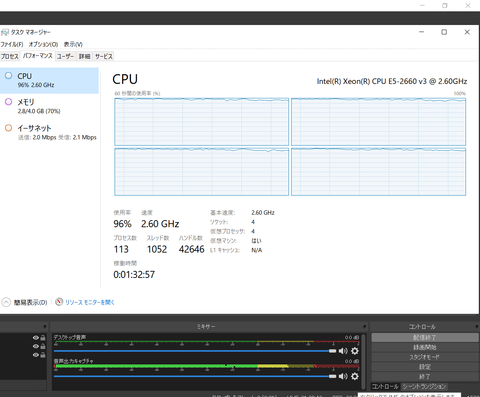Enable スタジオモード in OBS controls
The width and height of the screenshot is (480, 397).
tap(425, 357)
